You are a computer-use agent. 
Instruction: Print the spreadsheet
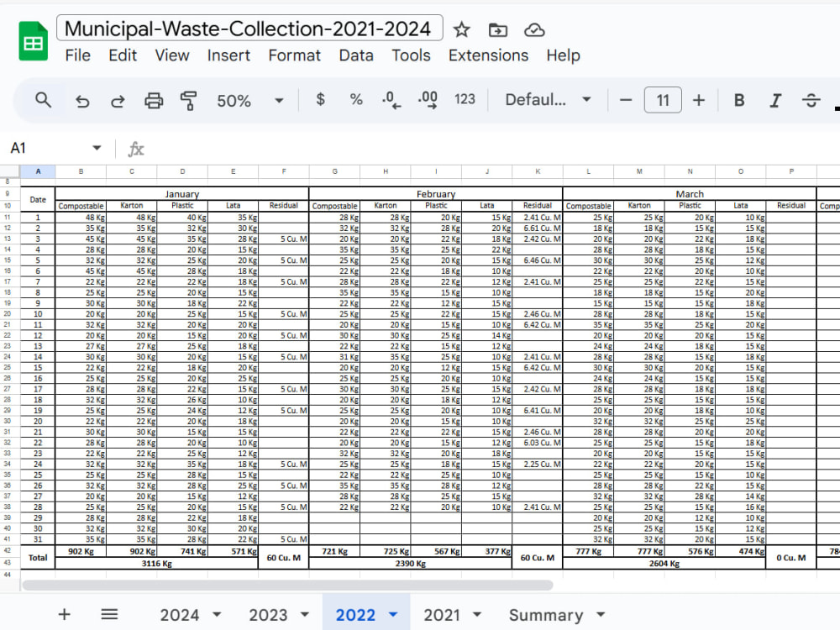click(154, 100)
